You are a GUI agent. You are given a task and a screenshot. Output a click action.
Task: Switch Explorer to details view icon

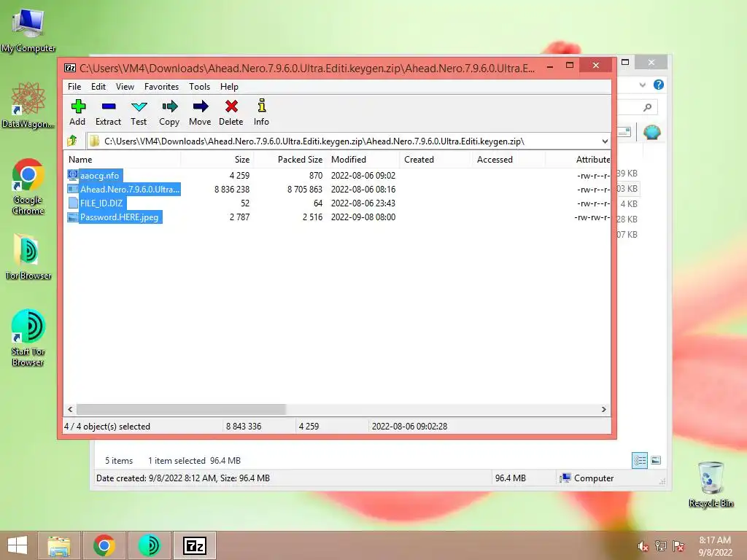point(639,461)
